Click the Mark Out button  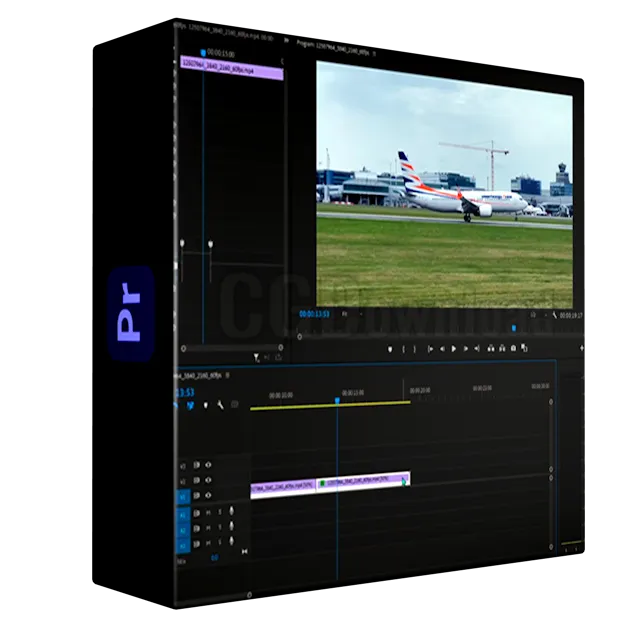coord(415,349)
